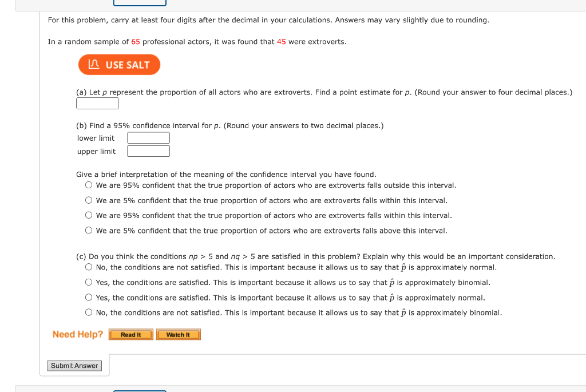This screenshot has height=392, width=586.
Task: Click the point estimate answer box in part (a)
Action: click(x=97, y=103)
